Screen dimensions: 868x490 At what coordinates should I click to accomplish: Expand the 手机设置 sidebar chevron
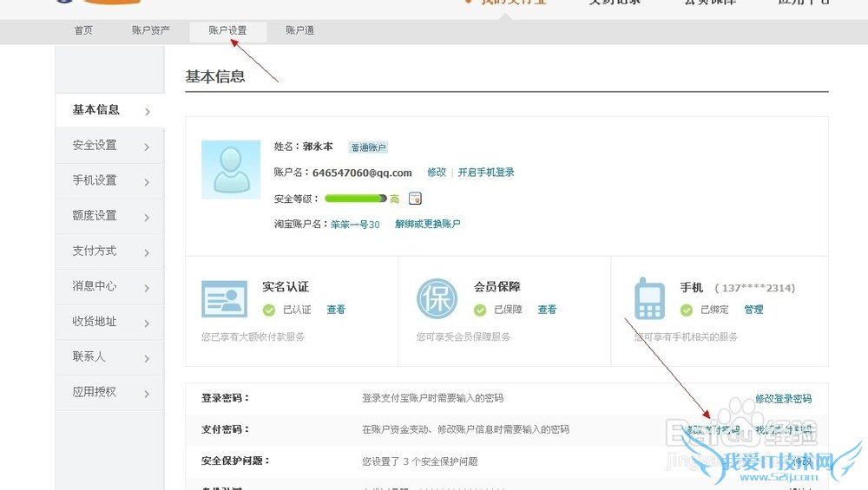pyautogui.click(x=147, y=182)
